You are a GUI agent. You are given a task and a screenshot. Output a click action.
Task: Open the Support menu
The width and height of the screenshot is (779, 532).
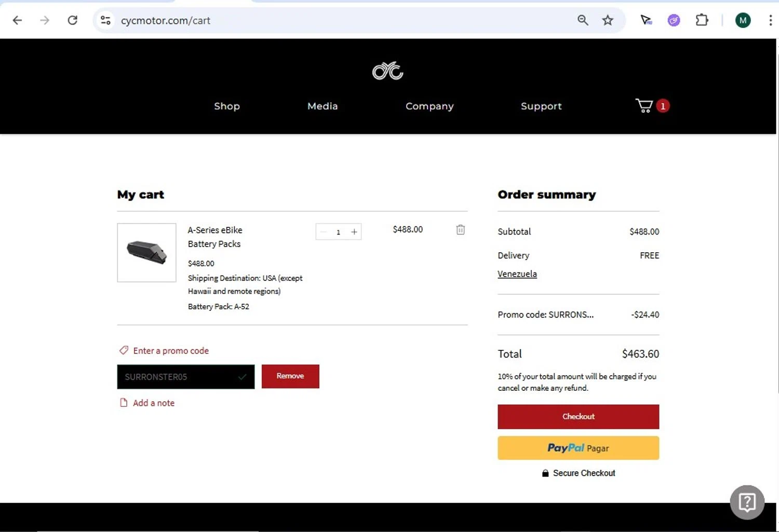point(541,106)
